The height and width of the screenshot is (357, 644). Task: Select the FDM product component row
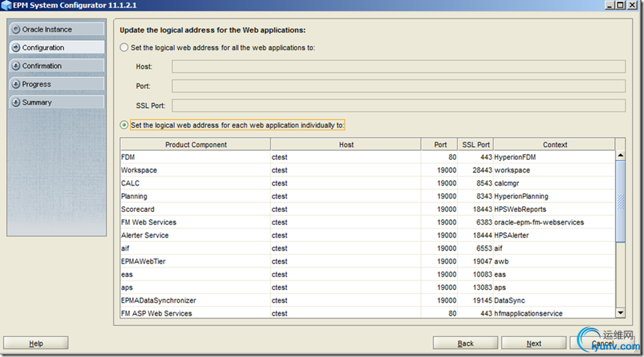[x=368, y=157]
